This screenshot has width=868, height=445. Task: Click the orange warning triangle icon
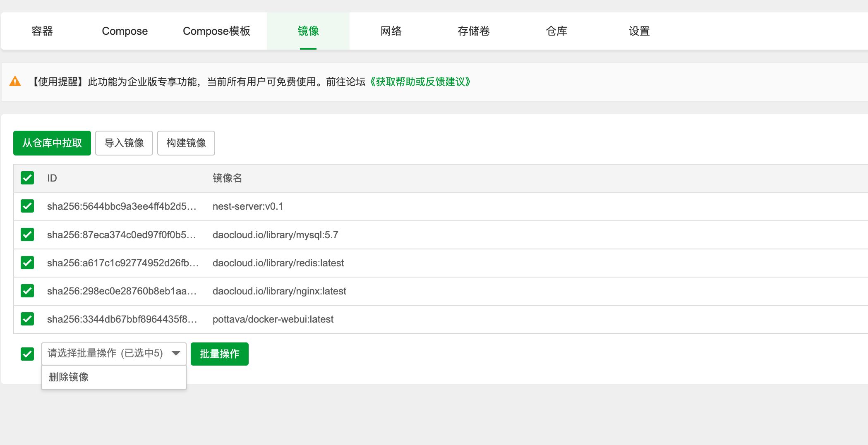point(15,81)
